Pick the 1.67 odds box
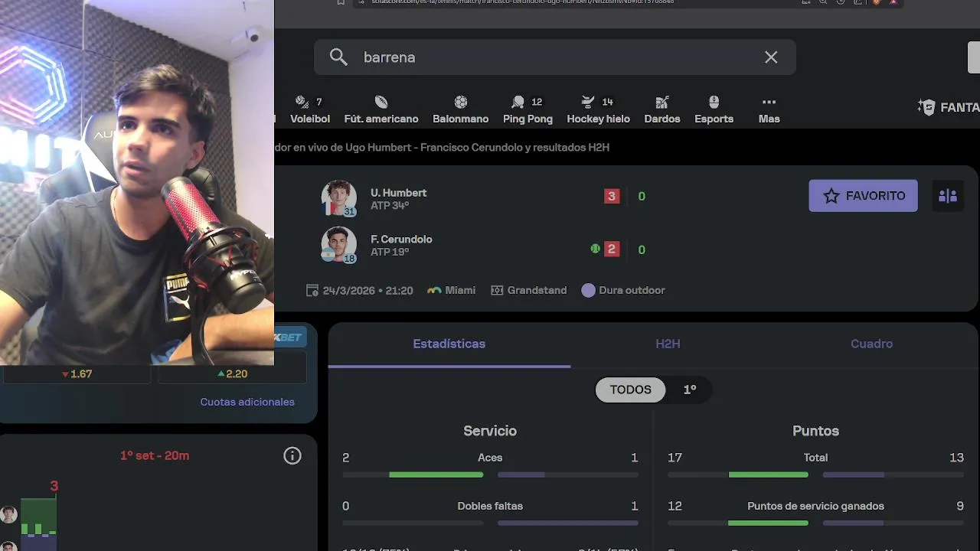This screenshot has height=551, width=980. [x=77, y=373]
